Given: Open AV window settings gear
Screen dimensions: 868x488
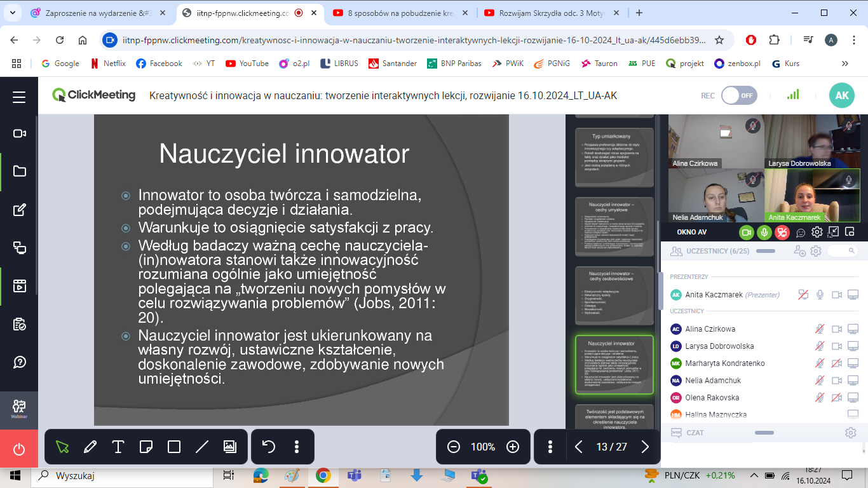Looking at the screenshot, I should click(817, 233).
